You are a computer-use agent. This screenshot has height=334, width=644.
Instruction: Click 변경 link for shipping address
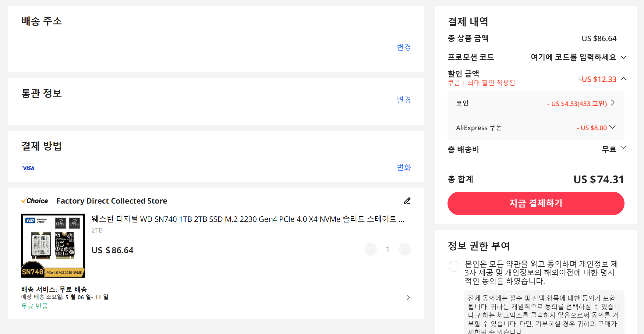[x=404, y=47]
